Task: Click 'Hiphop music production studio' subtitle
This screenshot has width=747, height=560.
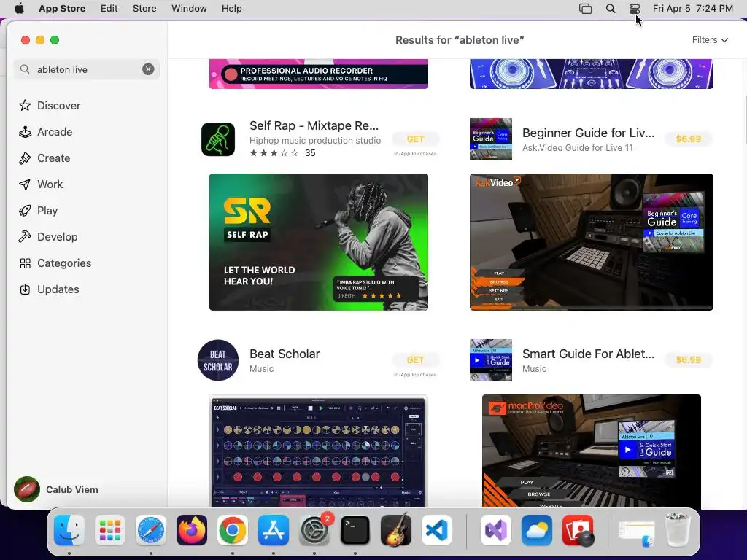Action: [315, 141]
